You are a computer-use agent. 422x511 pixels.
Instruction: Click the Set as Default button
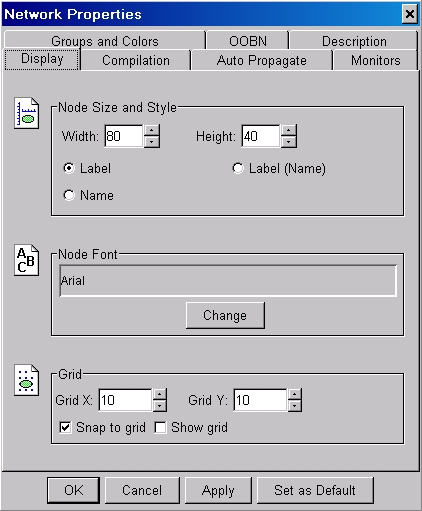[315, 490]
